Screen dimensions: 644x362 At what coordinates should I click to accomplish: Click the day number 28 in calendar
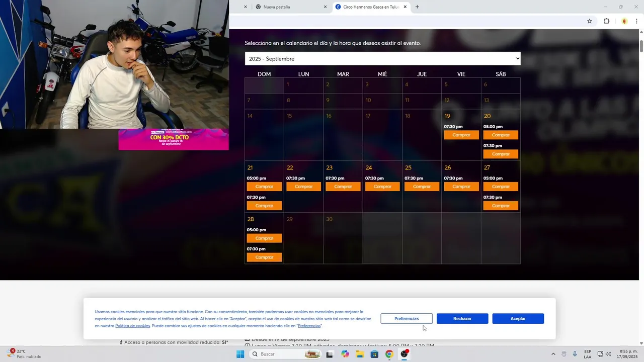[x=251, y=219]
